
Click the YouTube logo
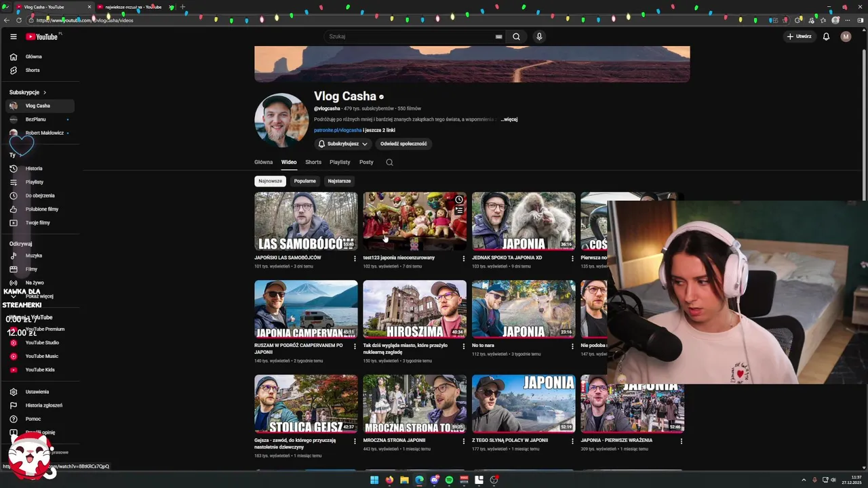click(42, 37)
